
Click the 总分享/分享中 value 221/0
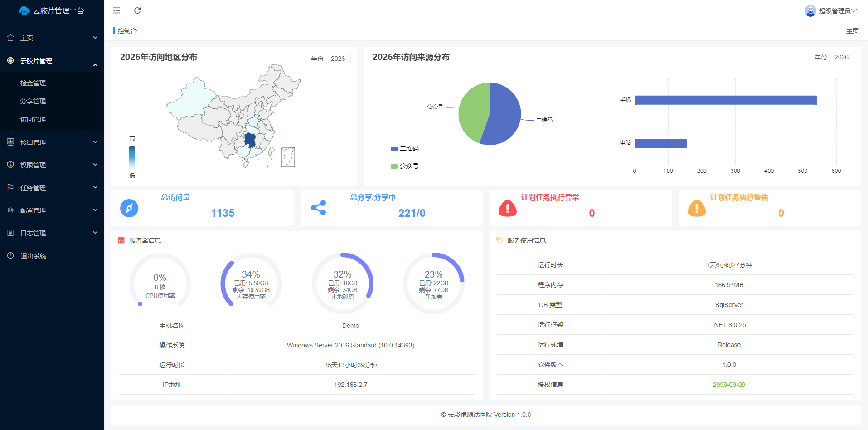coord(412,213)
